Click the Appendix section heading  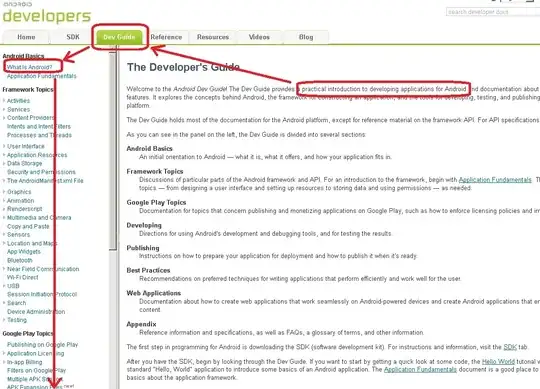tap(141, 324)
